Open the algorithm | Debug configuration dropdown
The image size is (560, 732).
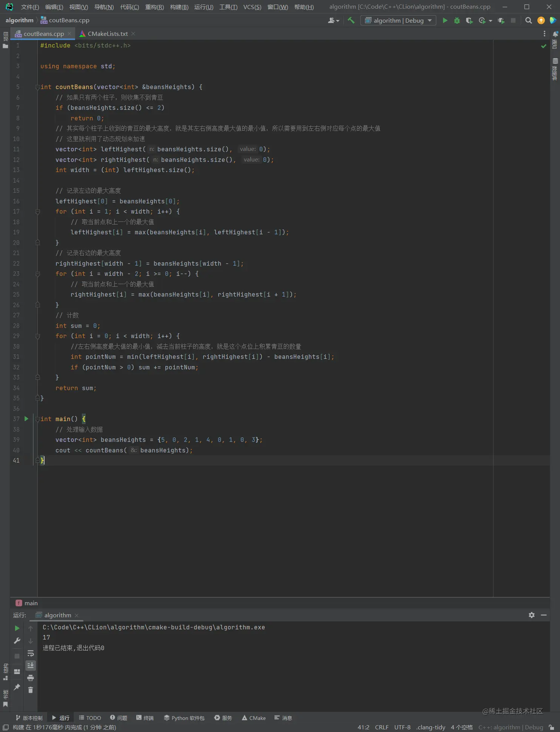point(398,20)
